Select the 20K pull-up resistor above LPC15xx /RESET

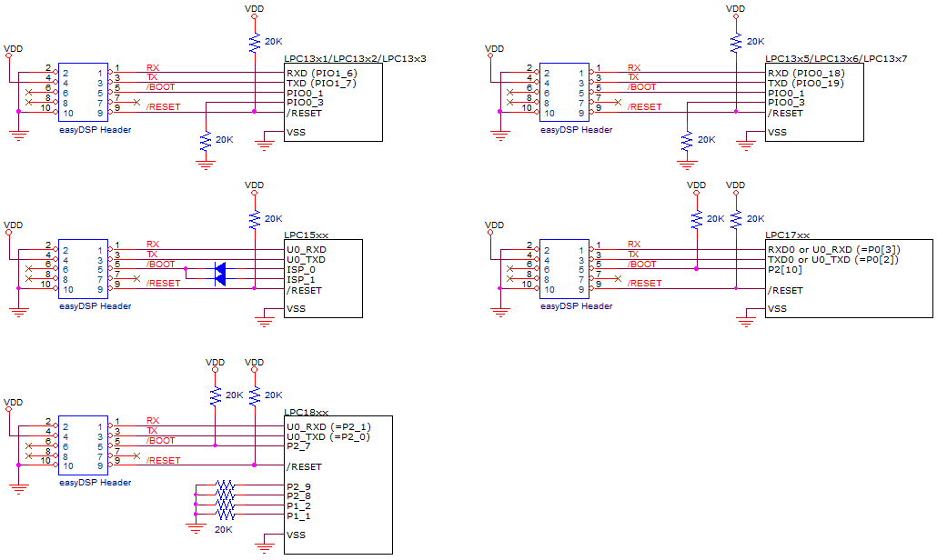254,219
